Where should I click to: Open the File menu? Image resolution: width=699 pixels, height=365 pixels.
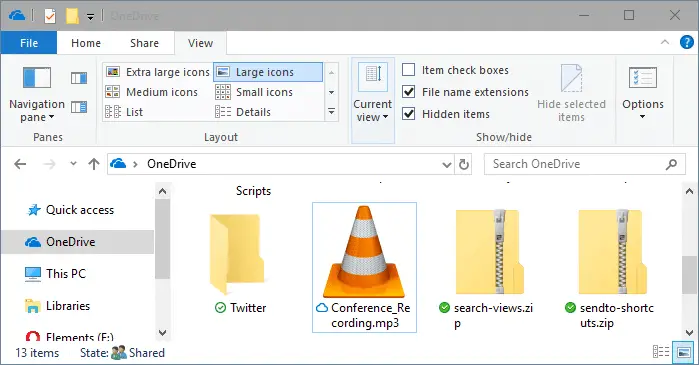click(29, 43)
